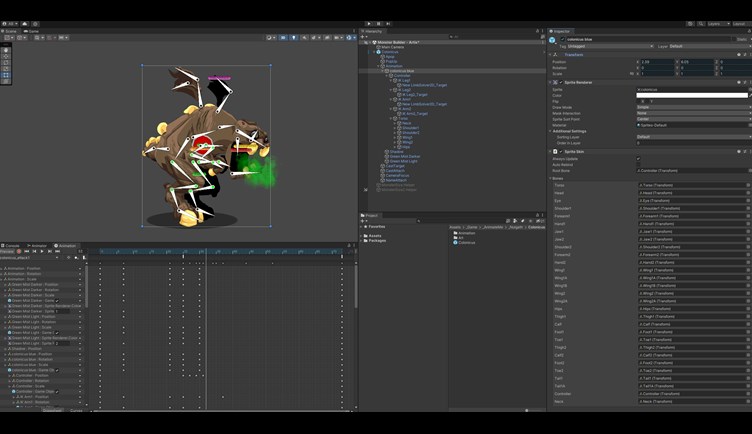Select the Scale tool in scene tools
Screen dimensions: 752x434
click(6, 69)
